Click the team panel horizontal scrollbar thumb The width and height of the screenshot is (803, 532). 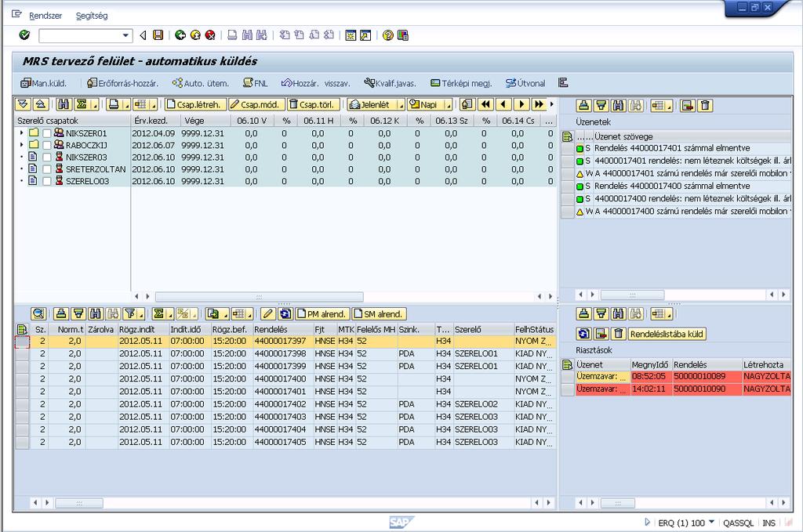259,297
